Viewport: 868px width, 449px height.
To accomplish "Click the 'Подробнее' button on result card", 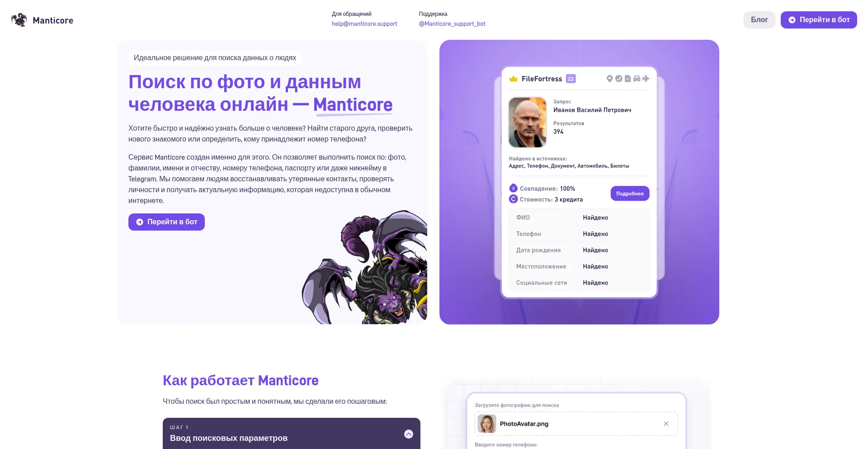I will tap(630, 194).
